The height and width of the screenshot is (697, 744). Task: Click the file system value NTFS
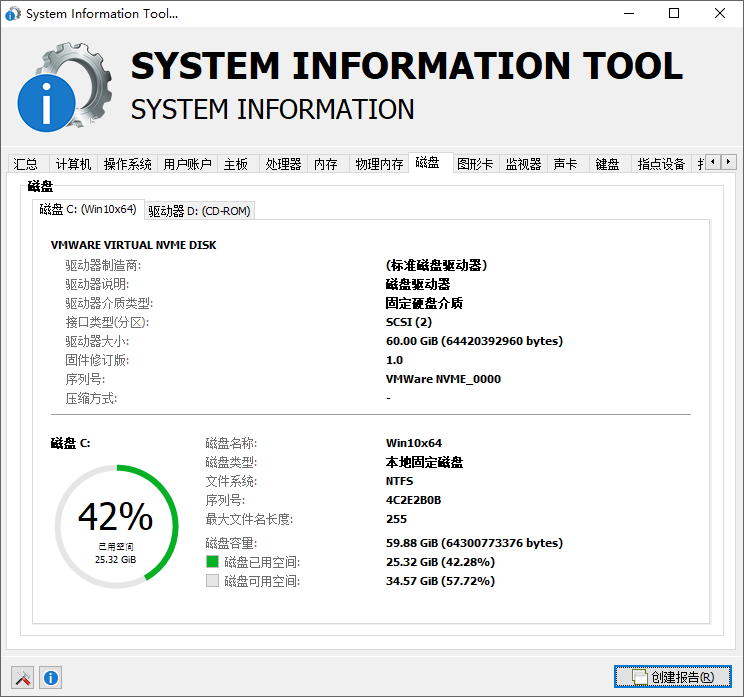click(400, 481)
